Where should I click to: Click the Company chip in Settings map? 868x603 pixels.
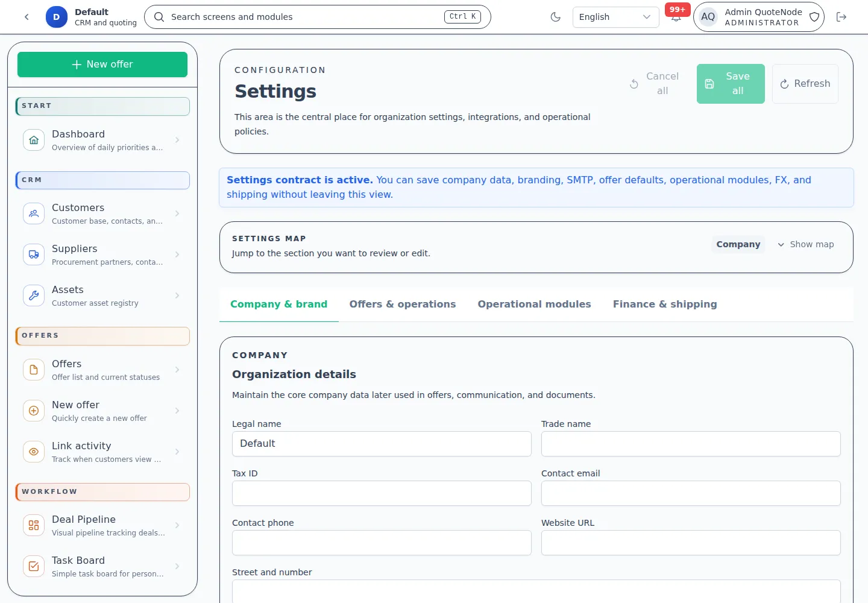coord(738,244)
